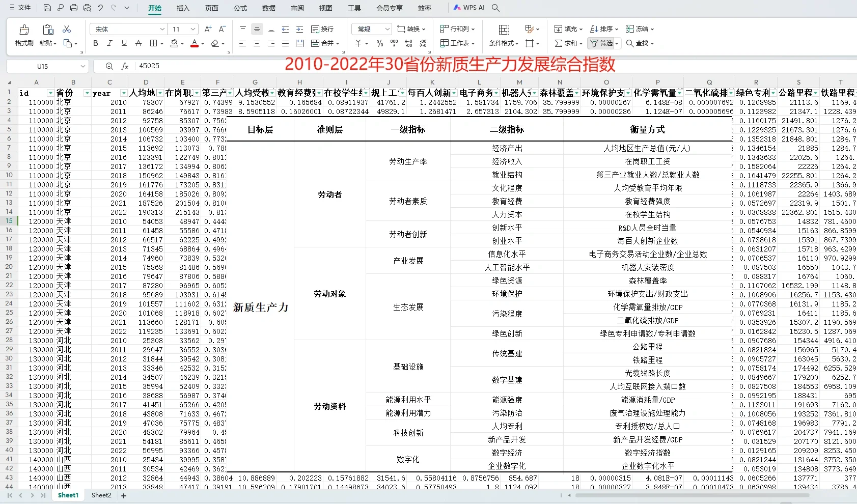Click Decrease Decimal places icon
The height and width of the screenshot is (504, 857).
coord(423,43)
